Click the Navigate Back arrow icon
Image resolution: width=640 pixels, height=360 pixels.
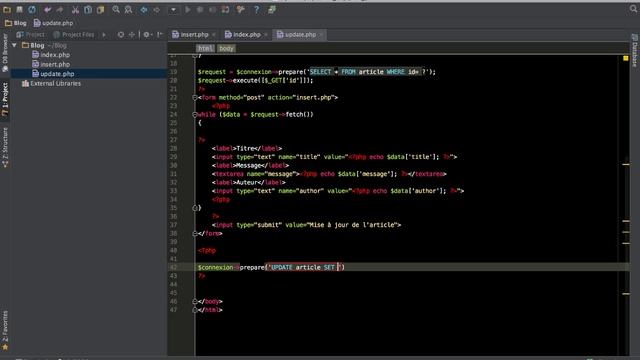tap(144, 9)
